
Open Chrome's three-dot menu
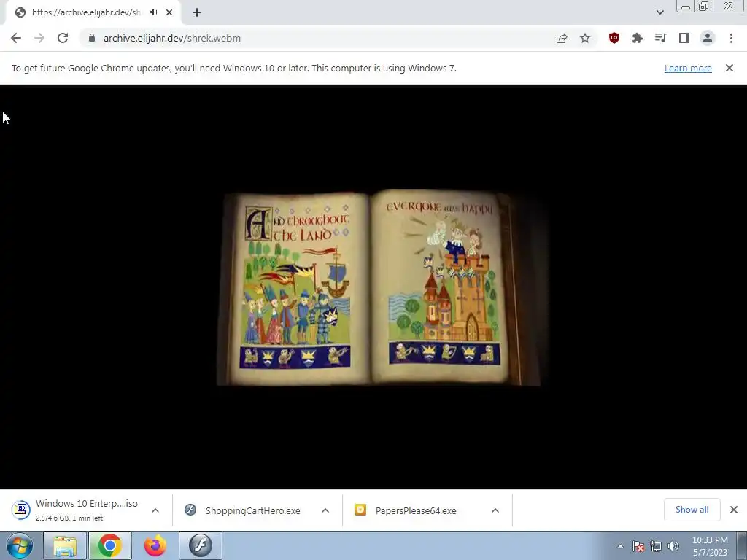coord(731,38)
